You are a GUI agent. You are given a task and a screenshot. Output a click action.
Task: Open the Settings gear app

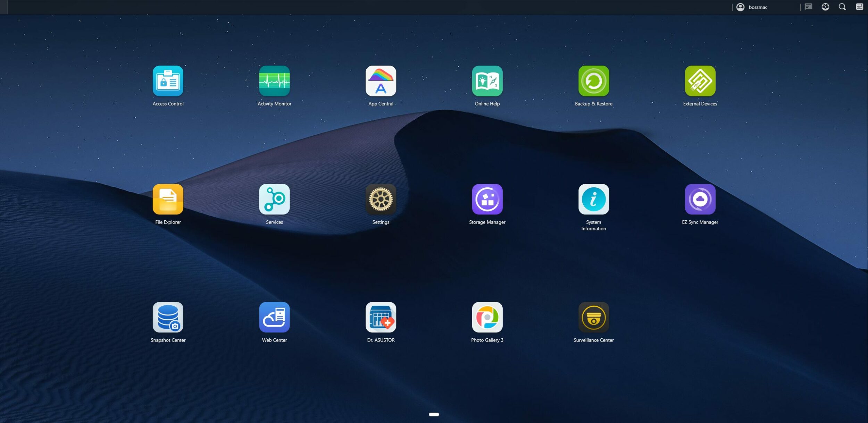pyautogui.click(x=381, y=199)
